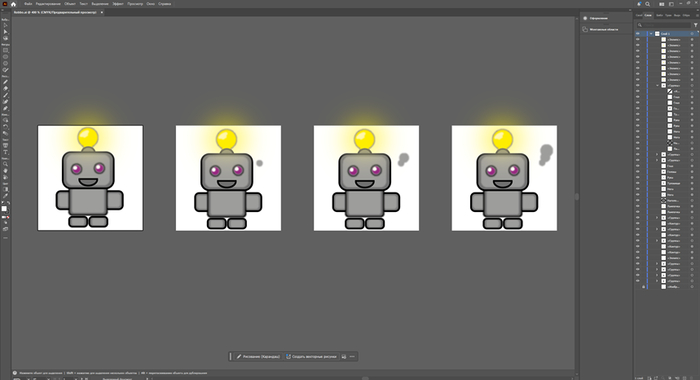Open the Справка menu
This screenshot has width=700, height=380.
[164, 4]
